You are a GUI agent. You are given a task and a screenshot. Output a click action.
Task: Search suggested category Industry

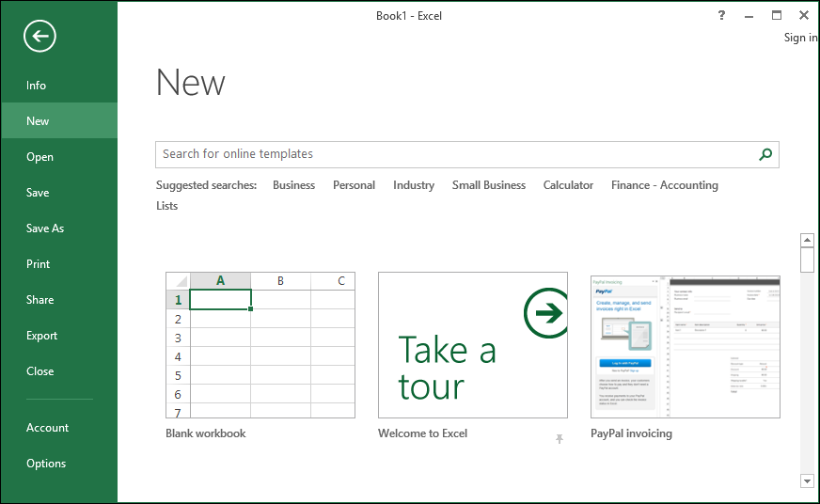click(414, 185)
